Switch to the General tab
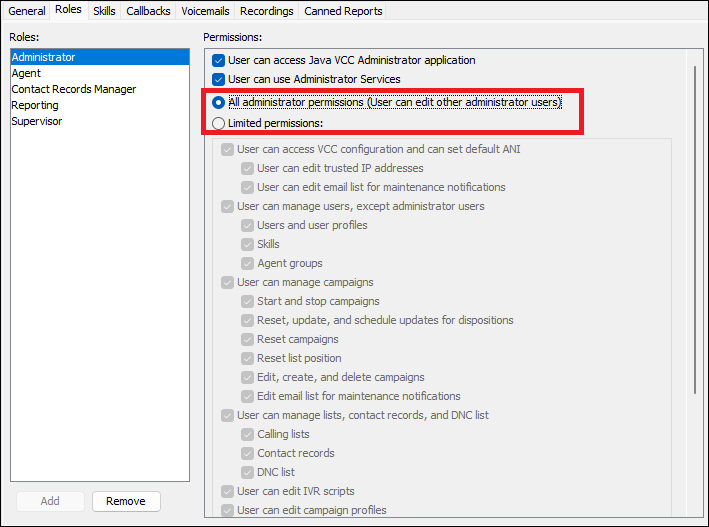This screenshot has width=709, height=527. tap(27, 11)
